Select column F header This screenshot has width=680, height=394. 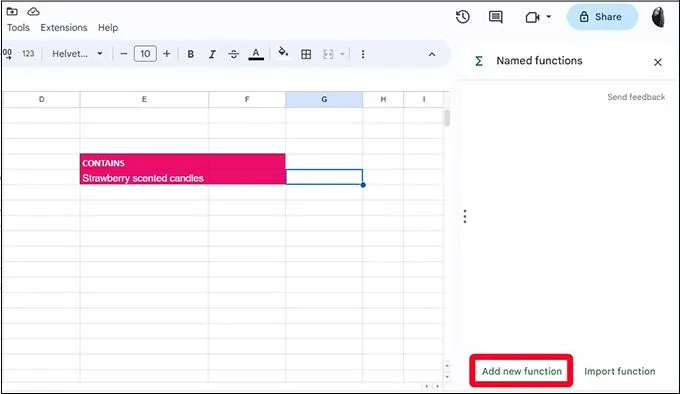point(247,99)
